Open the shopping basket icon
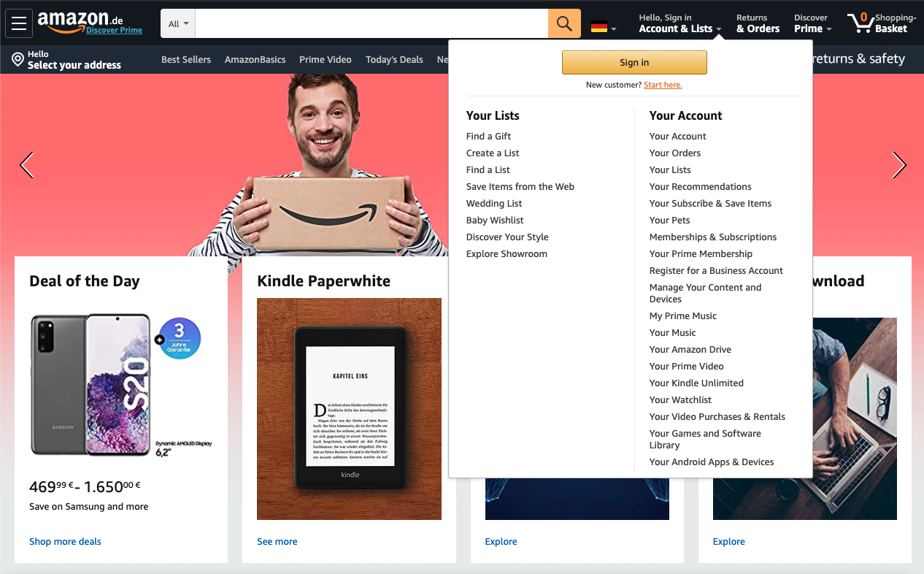This screenshot has height=574, width=924. (x=861, y=23)
